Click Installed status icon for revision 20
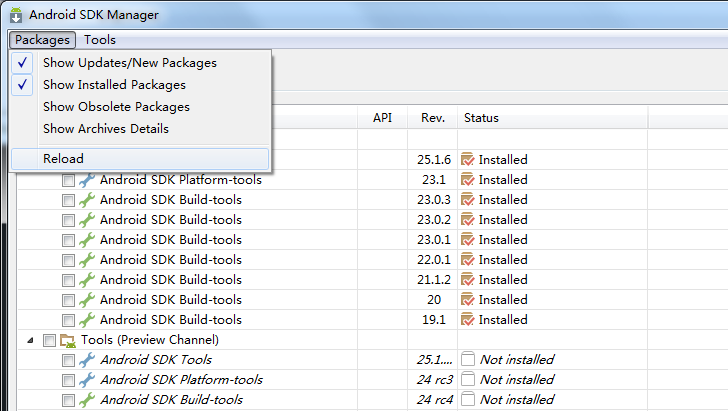Screen dimensions: 728x411 click(x=468, y=299)
